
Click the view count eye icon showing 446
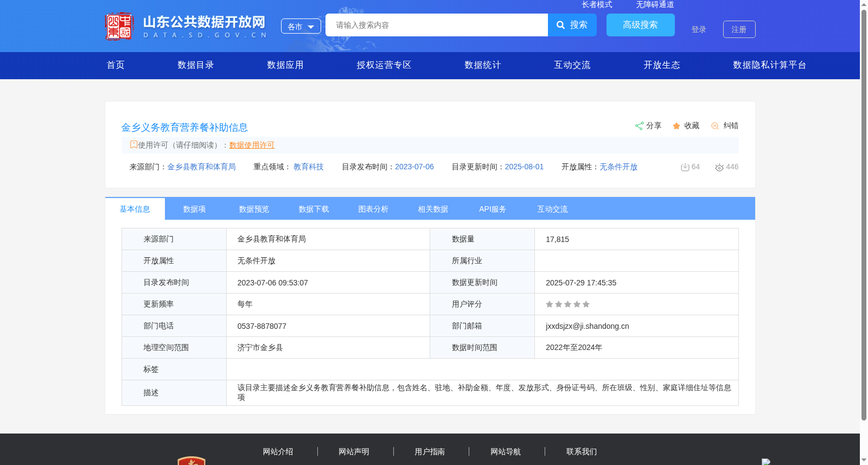click(719, 167)
